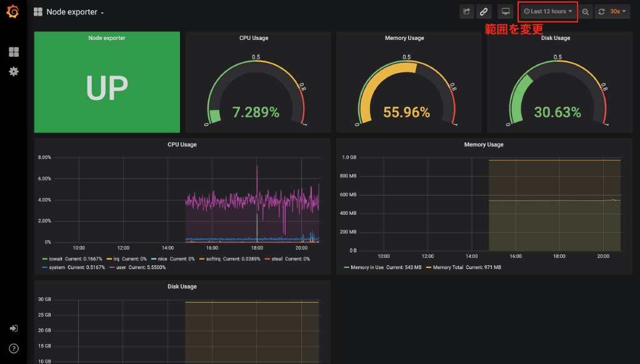This screenshot has height=364, width=640.
Task: Cycle view mode with the monitor icon
Action: [506, 11]
